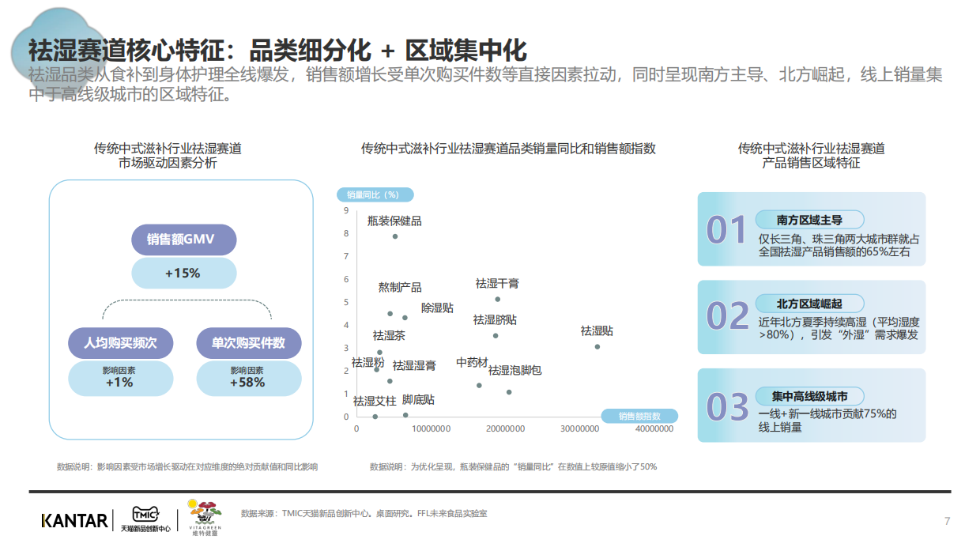The width and height of the screenshot is (980, 551).
Task: Click the data dot under 瓶装保健品
Action: pos(395,236)
